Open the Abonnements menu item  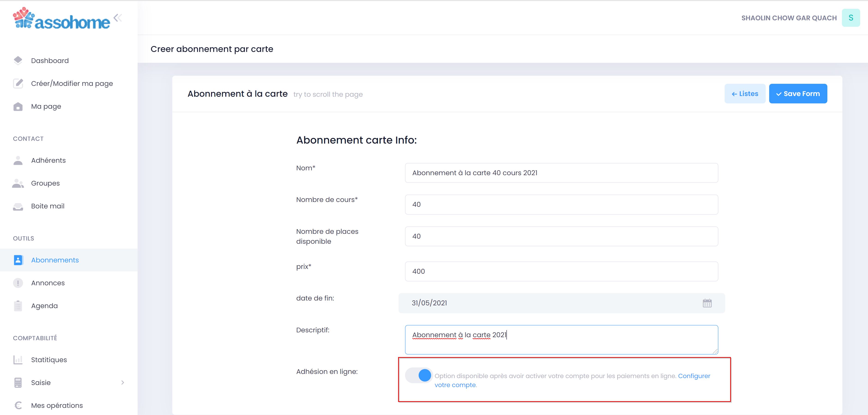(55, 260)
